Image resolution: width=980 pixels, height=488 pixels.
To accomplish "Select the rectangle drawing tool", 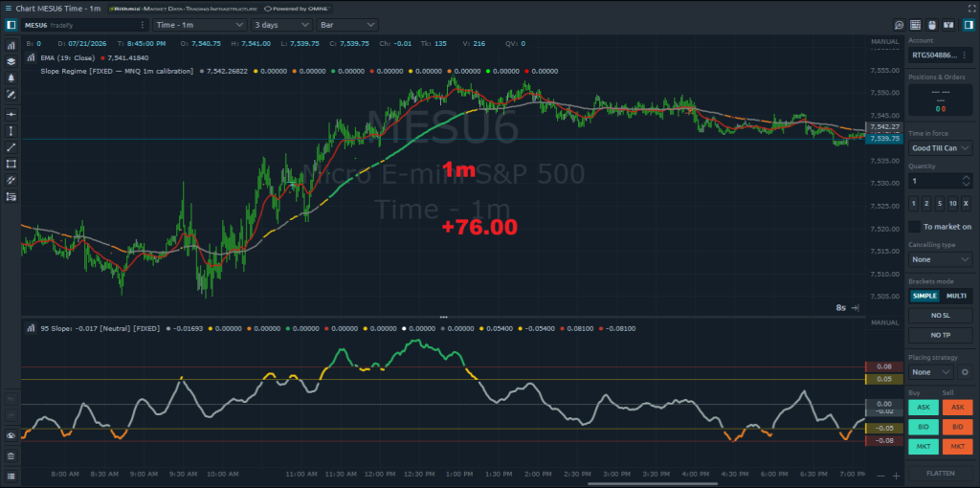I will coord(11,164).
